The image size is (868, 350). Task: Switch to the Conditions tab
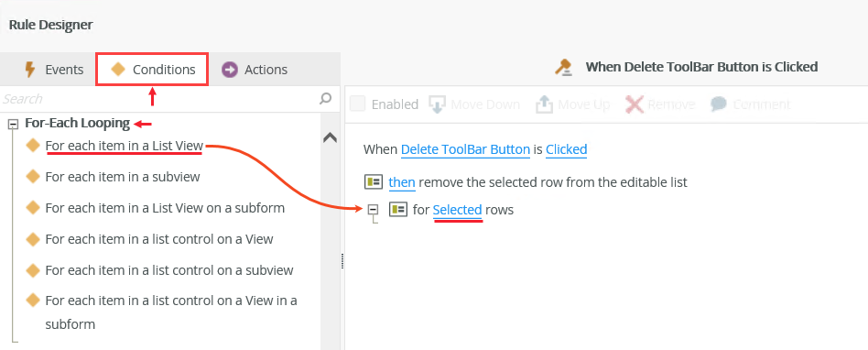click(x=153, y=70)
